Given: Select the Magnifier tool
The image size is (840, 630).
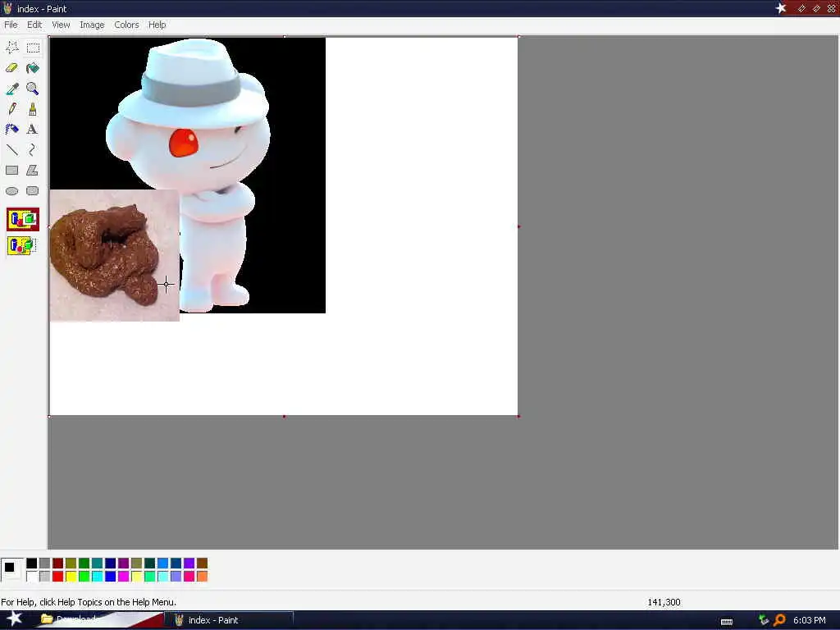Looking at the screenshot, I should (x=33, y=89).
